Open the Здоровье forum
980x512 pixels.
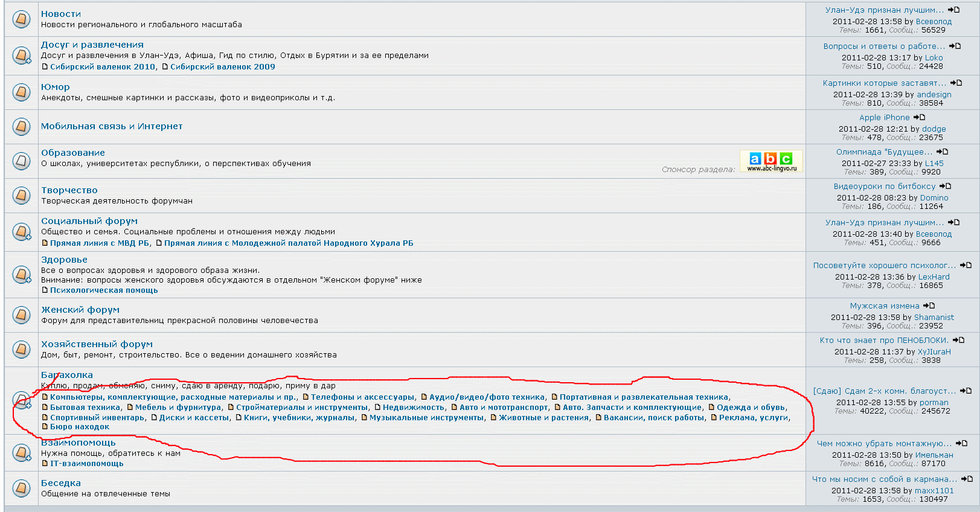65,260
